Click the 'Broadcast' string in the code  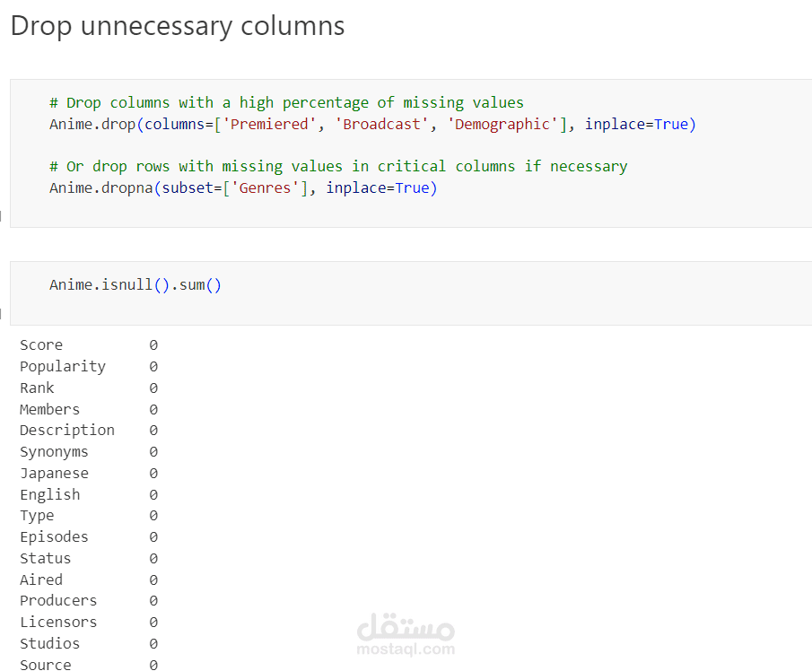[x=381, y=125]
